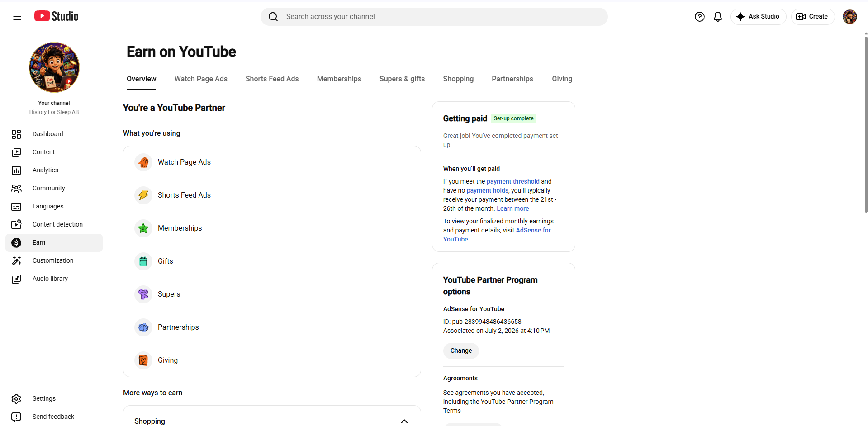Image resolution: width=868 pixels, height=426 pixels.
Task: Click the Analytics sidebar icon
Action: click(x=16, y=170)
